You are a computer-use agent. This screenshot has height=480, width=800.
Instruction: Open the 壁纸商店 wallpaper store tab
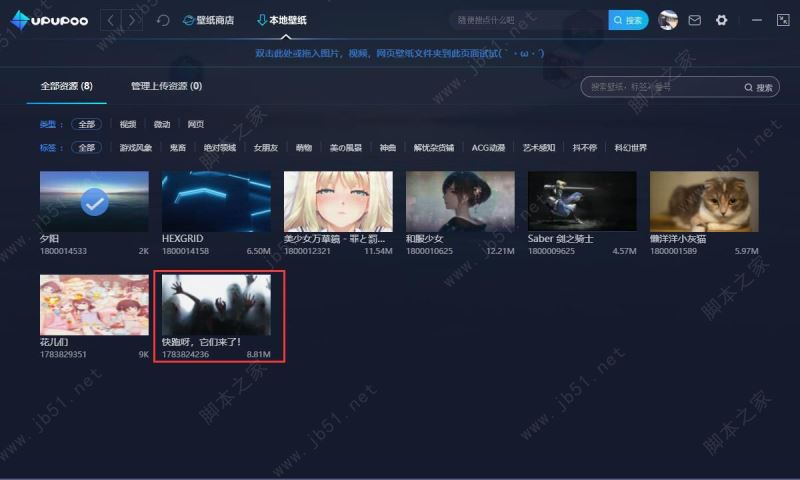pyautogui.click(x=208, y=20)
